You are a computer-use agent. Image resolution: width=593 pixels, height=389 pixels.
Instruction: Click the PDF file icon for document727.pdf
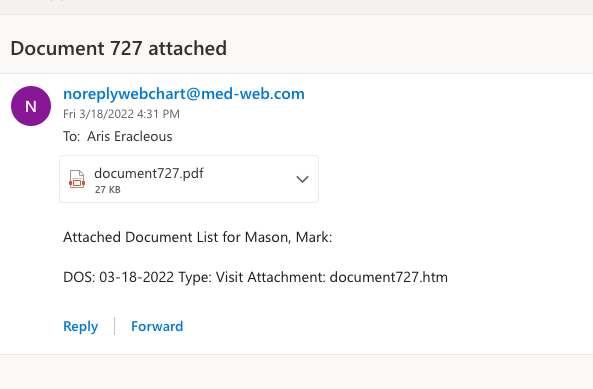click(77, 179)
